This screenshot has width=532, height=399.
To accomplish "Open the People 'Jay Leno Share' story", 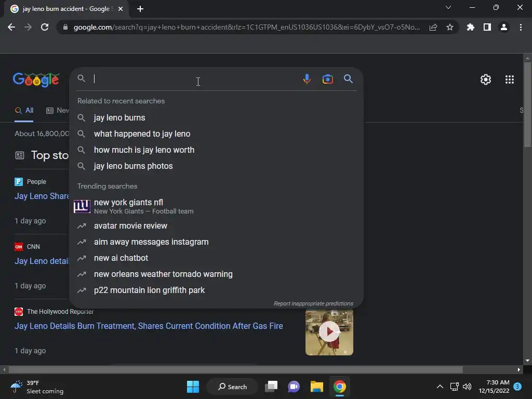I will (42, 196).
